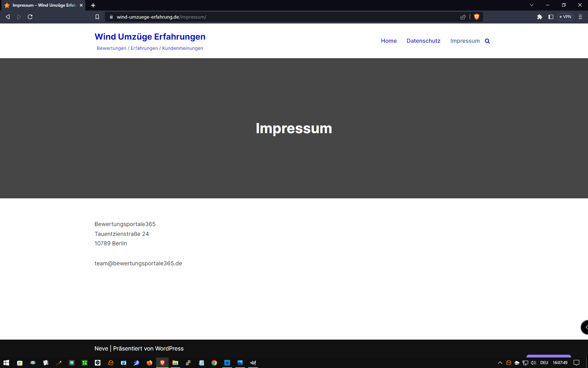Open the Photos app taskbar icon
This screenshot has height=368, width=588.
coord(240,363)
